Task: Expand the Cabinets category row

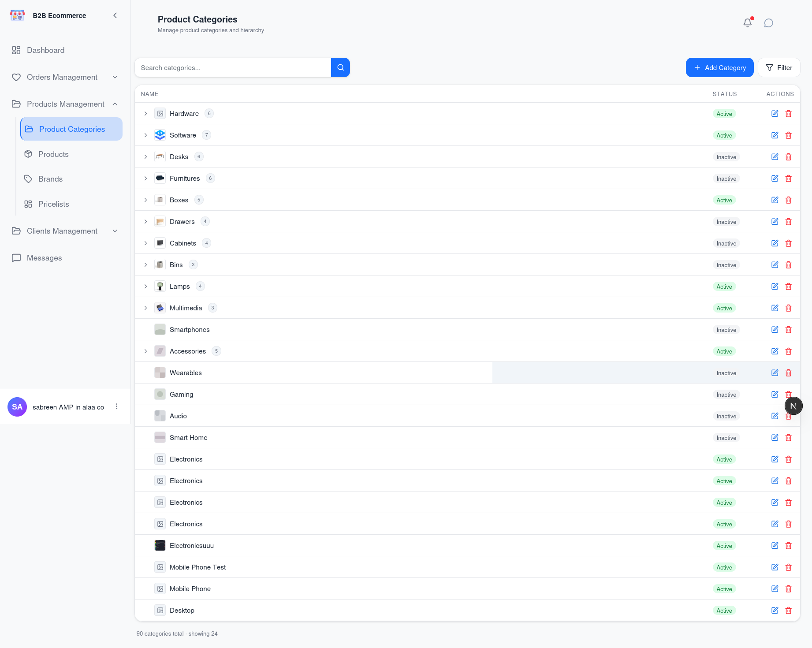Action: click(x=145, y=243)
